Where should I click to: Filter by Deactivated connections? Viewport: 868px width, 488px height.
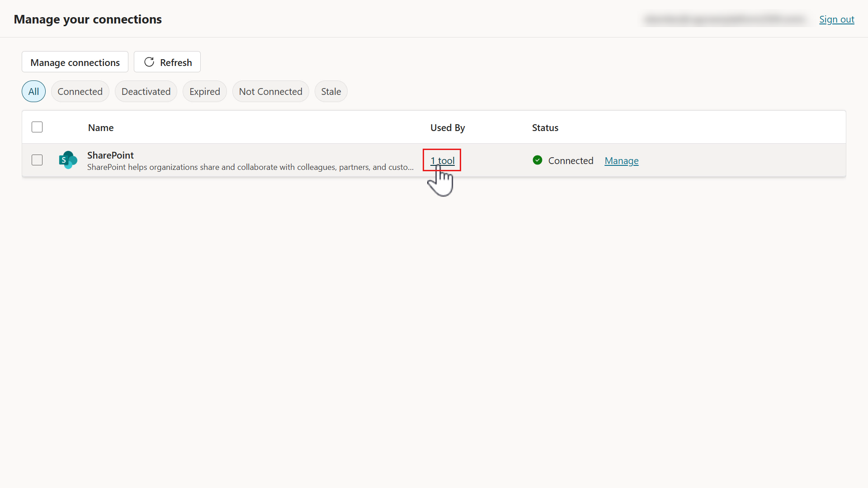tap(146, 91)
